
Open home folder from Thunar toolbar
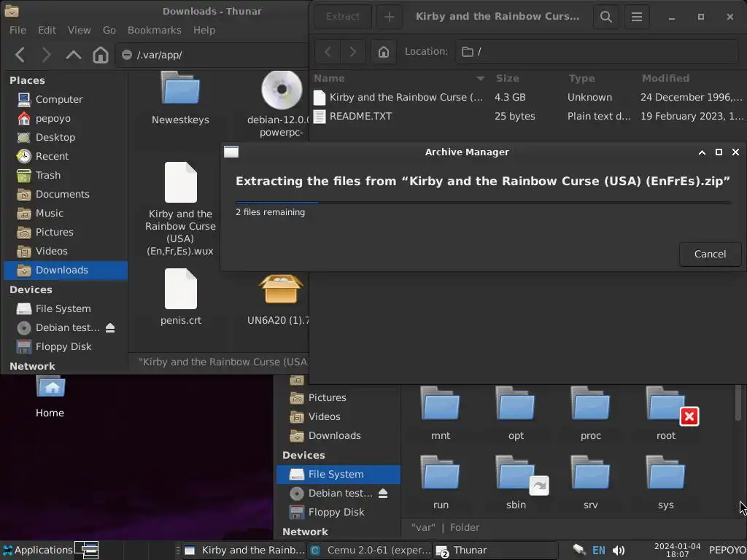pyautogui.click(x=101, y=55)
